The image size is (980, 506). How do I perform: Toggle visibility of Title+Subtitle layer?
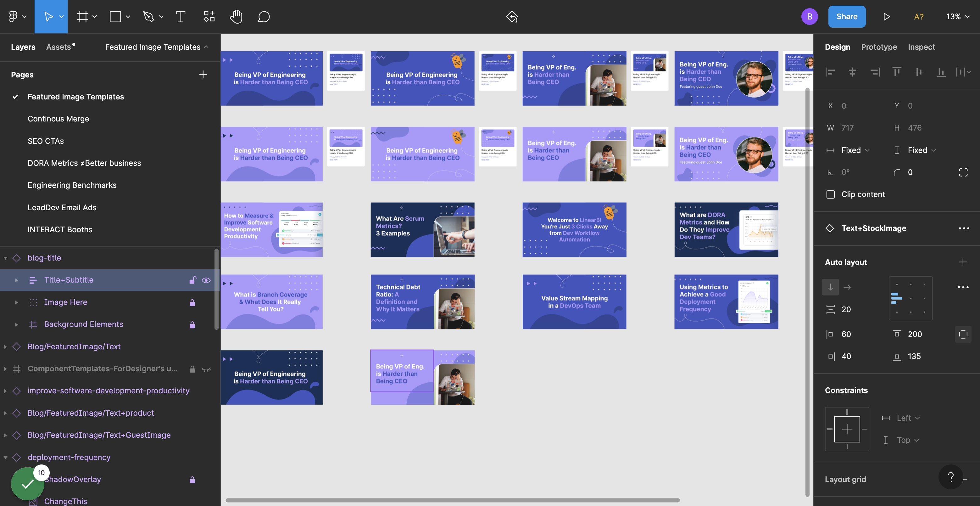pos(206,280)
